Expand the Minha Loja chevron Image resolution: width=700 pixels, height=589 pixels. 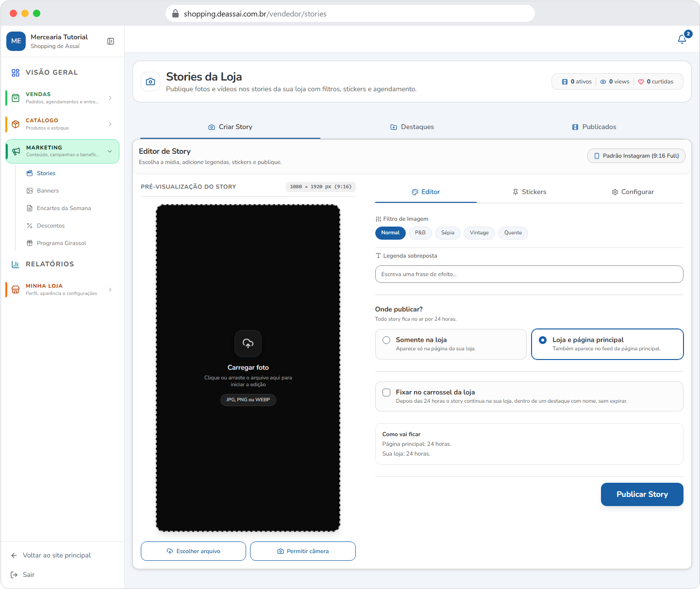pyautogui.click(x=110, y=290)
